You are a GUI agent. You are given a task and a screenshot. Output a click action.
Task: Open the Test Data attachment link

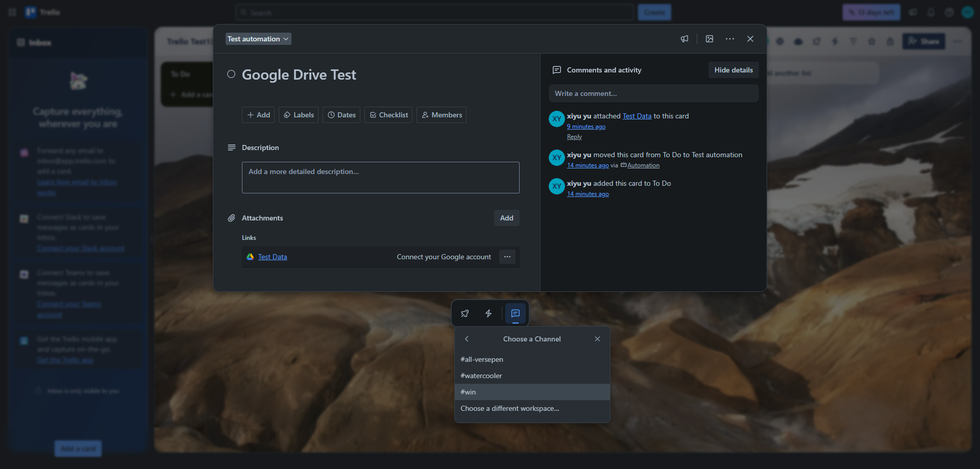coord(273,257)
